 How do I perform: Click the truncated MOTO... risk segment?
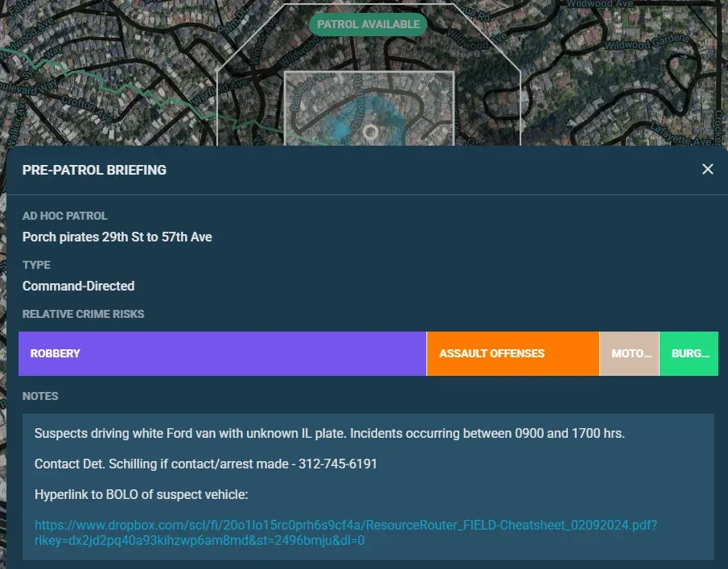point(629,353)
